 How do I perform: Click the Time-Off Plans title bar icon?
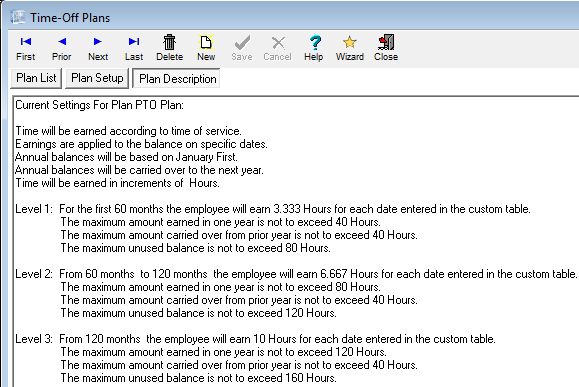pos(17,17)
